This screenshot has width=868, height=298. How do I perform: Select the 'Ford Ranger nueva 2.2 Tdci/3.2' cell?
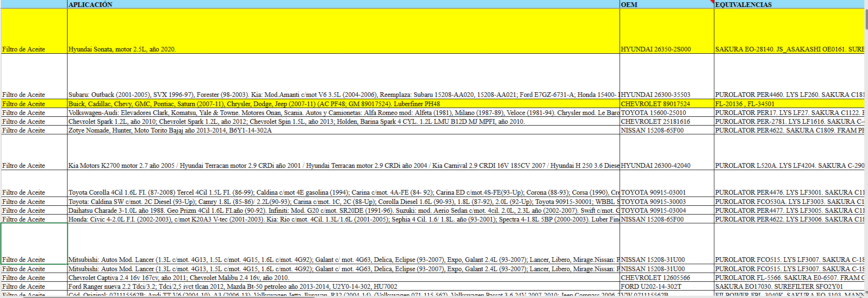(x=343, y=286)
